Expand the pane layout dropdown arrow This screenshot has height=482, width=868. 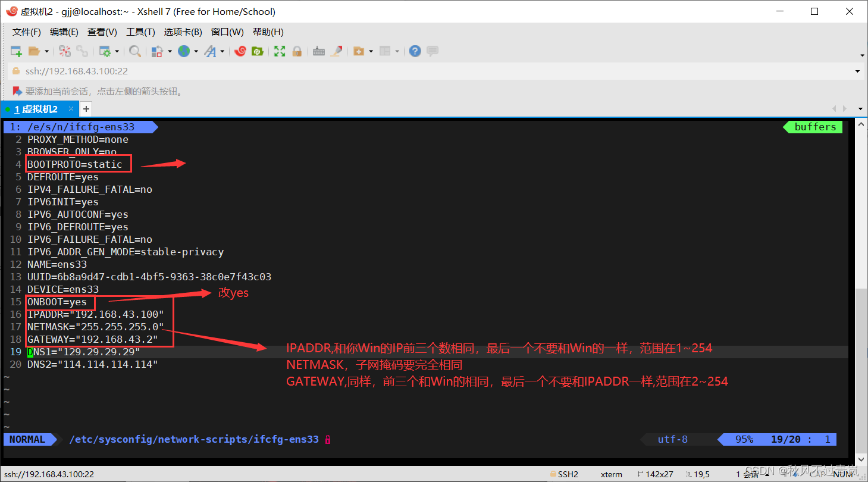click(397, 51)
